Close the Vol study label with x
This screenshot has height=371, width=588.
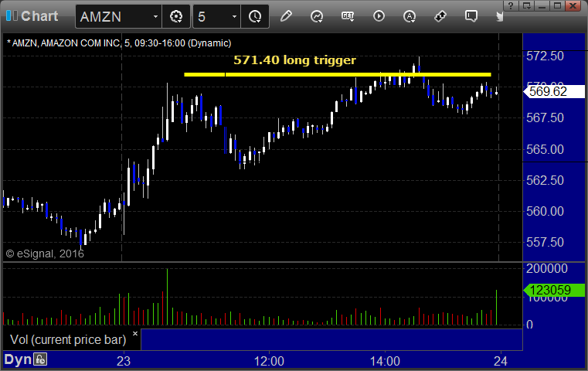point(135,333)
